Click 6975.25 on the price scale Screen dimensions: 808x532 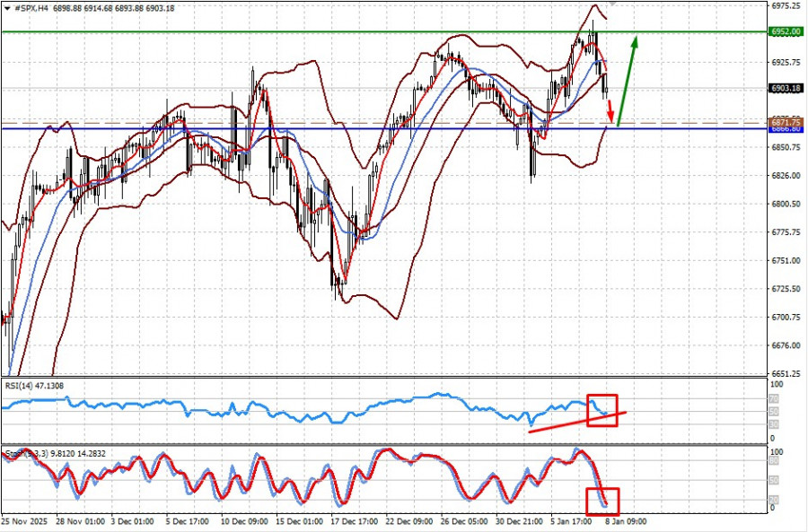786,5
